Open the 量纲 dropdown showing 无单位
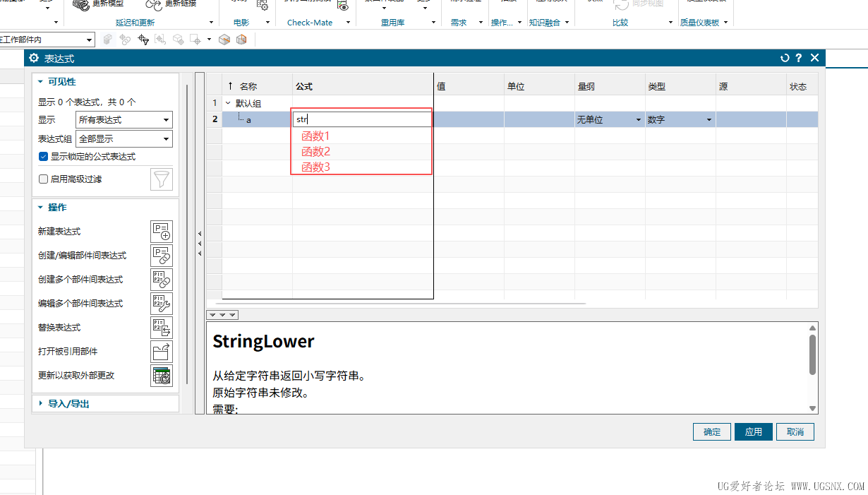The image size is (868, 495). point(609,120)
